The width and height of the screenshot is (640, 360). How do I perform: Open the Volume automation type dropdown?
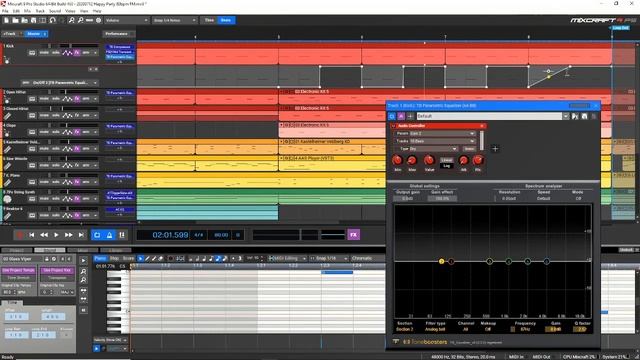[127, 20]
